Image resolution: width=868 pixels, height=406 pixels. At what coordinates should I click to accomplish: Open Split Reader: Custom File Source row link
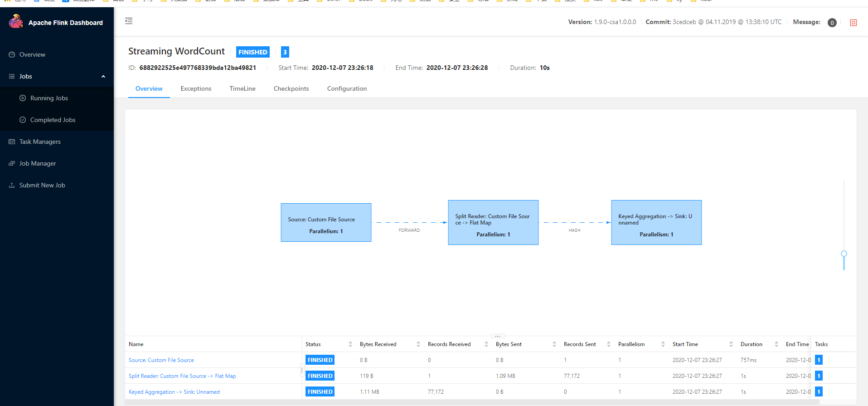182,376
